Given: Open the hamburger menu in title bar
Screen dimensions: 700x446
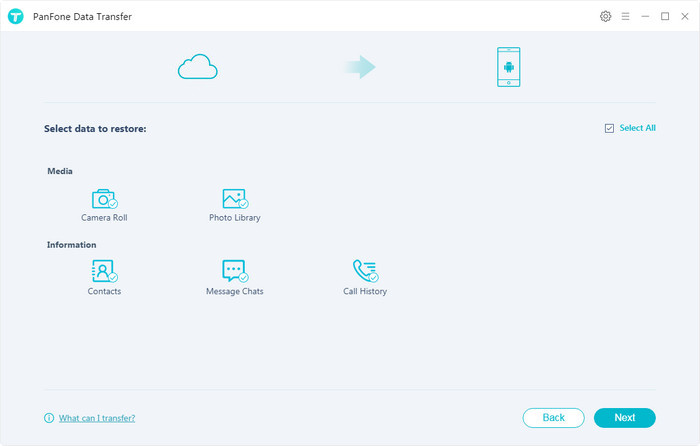Looking at the screenshot, I should 625,17.
